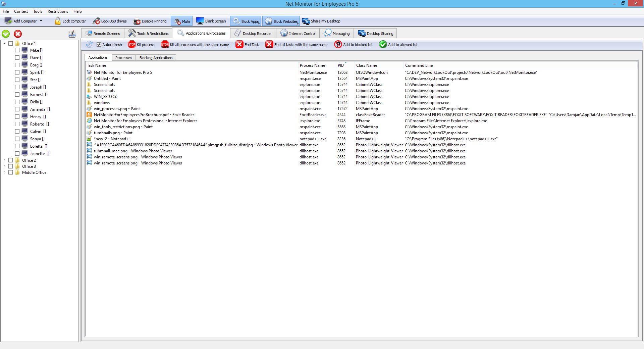Switch to Blocking Applications sub-tab

click(156, 58)
